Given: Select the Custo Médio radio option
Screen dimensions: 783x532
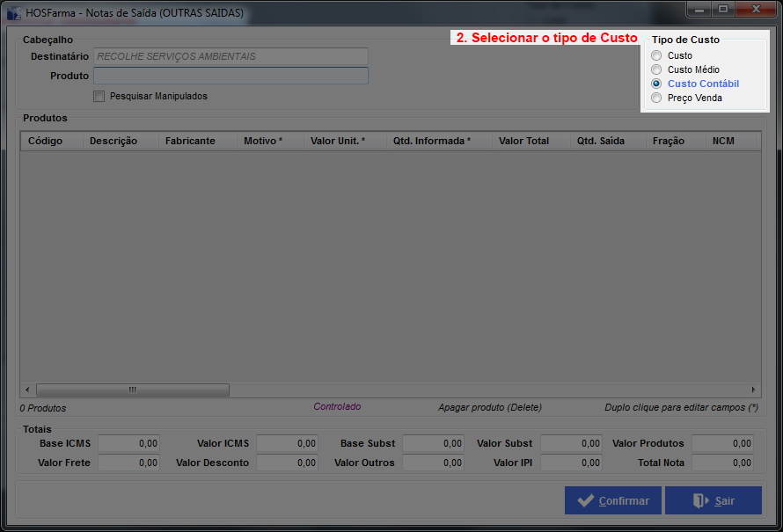Looking at the screenshot, I should pyautogui.click(x=656, y=69).
